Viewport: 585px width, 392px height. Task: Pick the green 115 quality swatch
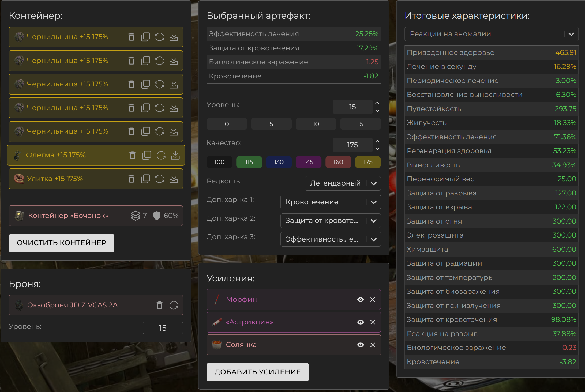(x=249, y=162)
